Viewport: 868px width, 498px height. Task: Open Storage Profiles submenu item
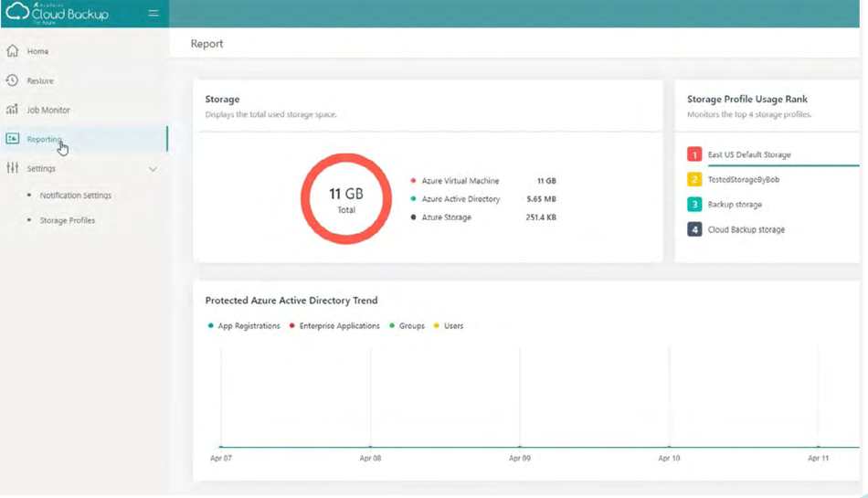pos(67,220)
